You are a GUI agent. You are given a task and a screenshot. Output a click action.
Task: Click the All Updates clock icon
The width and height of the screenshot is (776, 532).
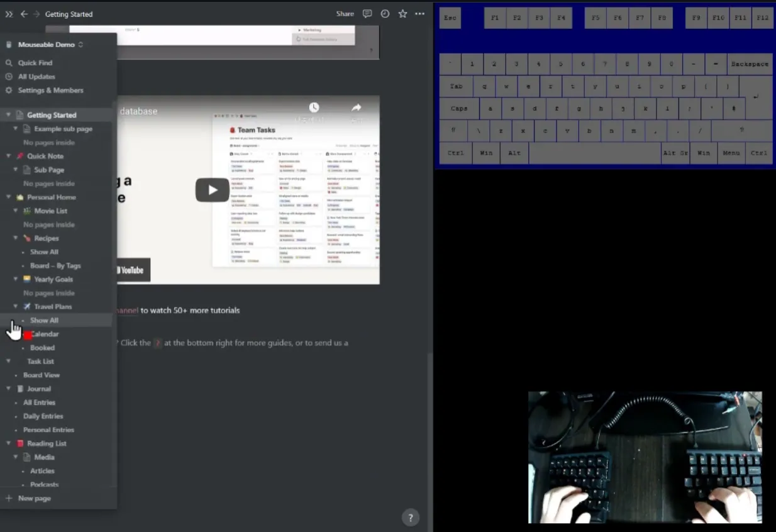pyautogui.click(x=8, y=76)
